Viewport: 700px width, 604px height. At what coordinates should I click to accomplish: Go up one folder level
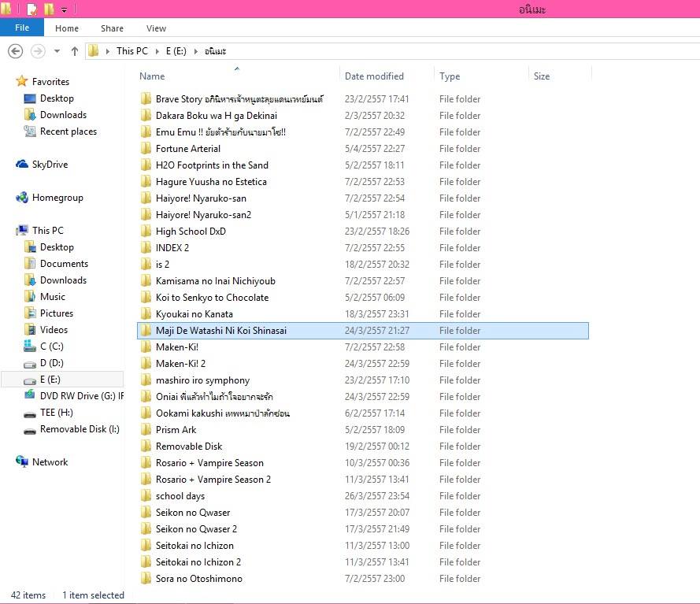[x=75, y=51]
